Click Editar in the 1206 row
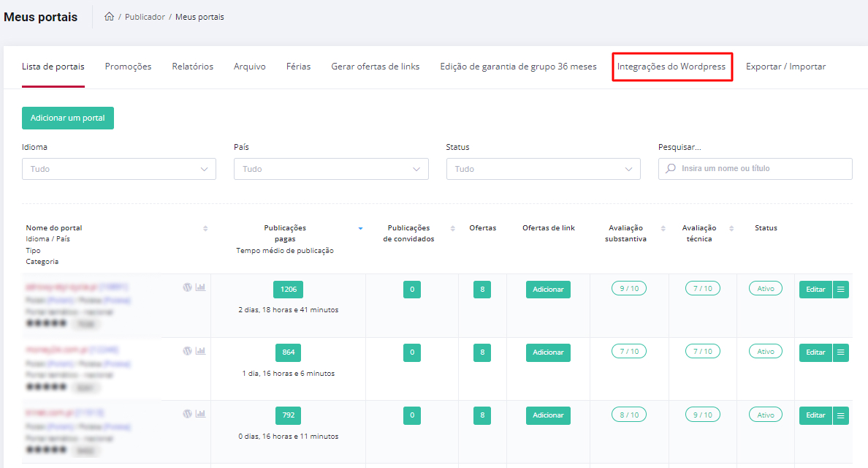The image size is (868, 468). point(815,289)
